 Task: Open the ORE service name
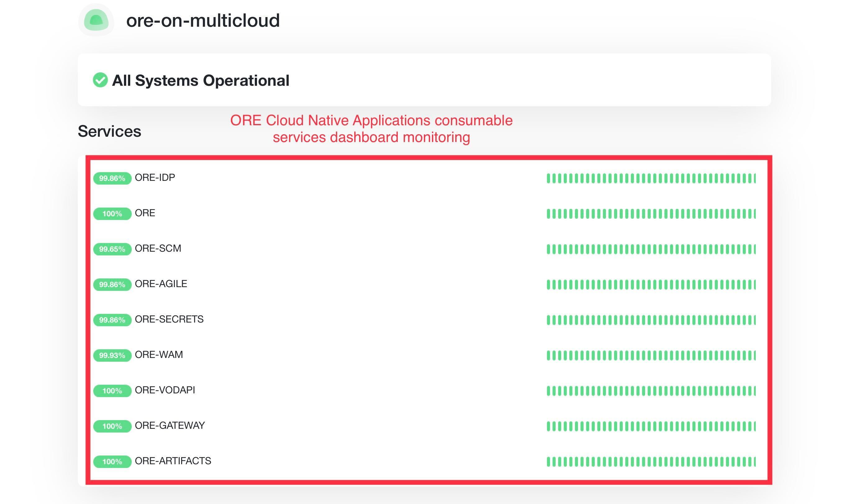145,213
